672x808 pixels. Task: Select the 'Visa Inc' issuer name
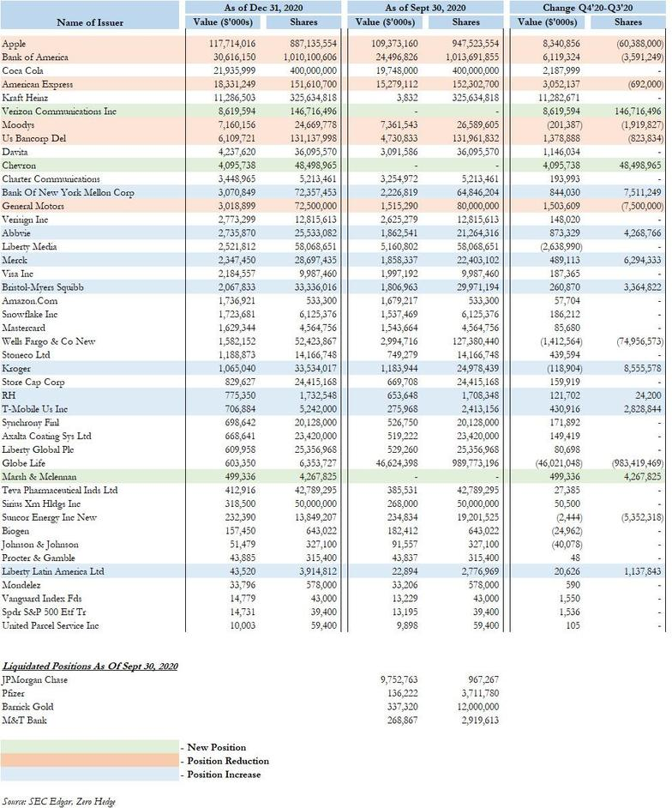point(17,274)
